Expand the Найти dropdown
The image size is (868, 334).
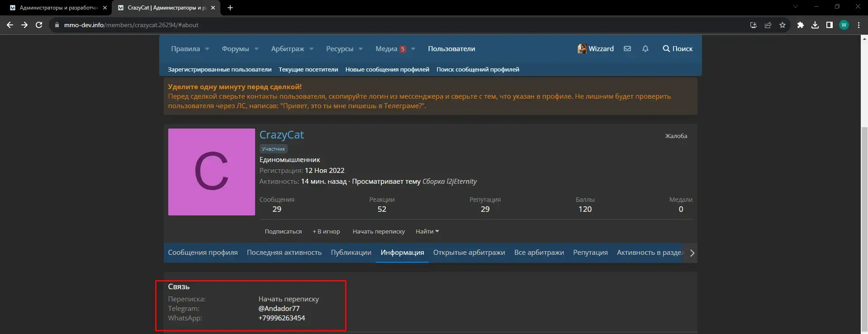pyautogui.click(x=427, y=231)
